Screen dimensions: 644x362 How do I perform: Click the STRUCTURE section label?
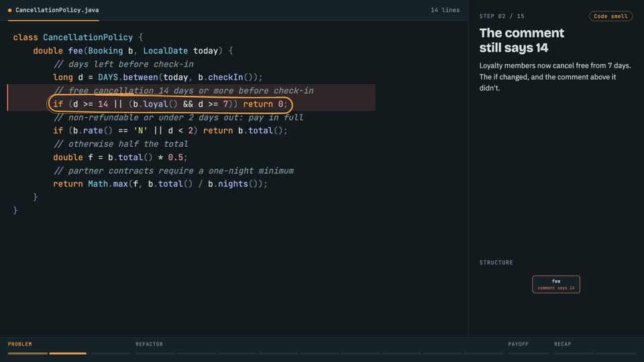click(x=496, y=262)
